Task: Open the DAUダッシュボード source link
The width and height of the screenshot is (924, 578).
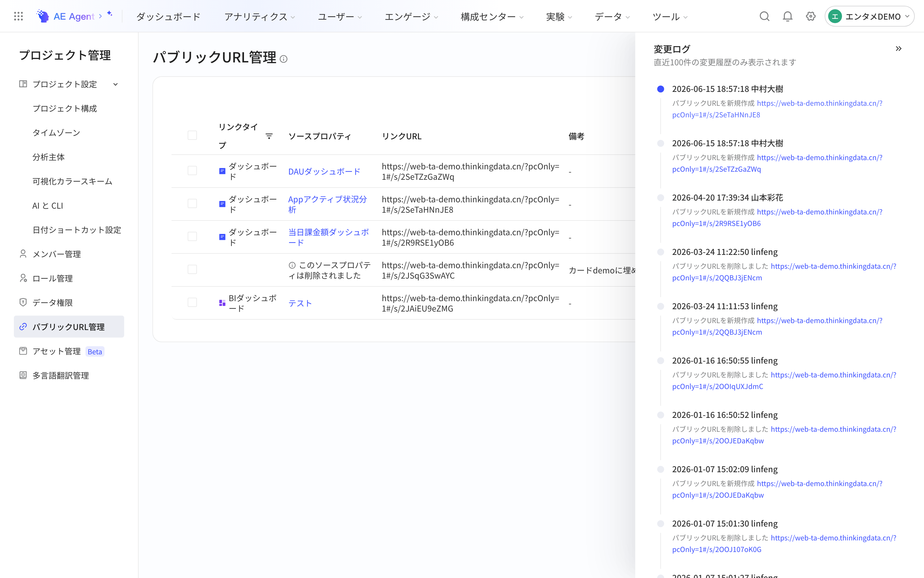Action: [324, 172]
